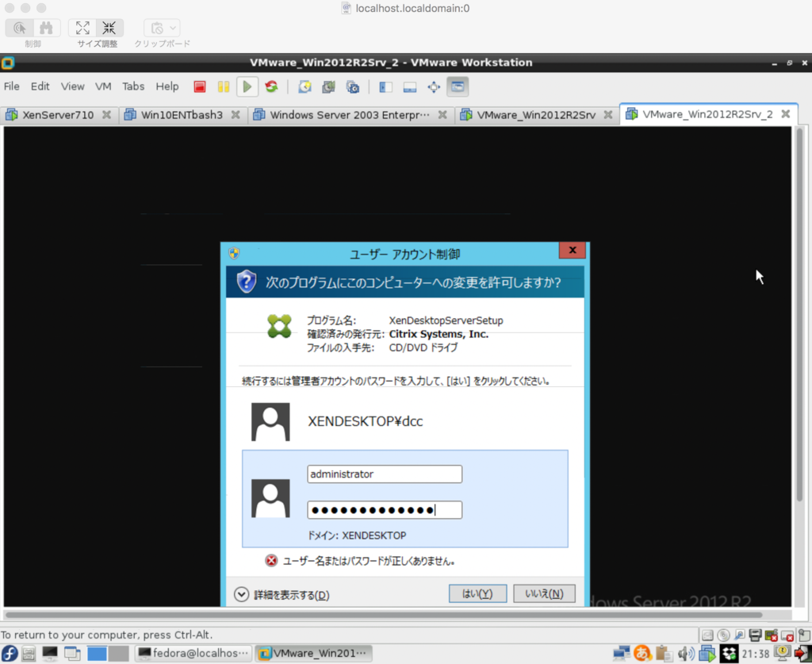This screenshot has height=664, width=812.
Task: Click the revert to snapshot icon
Action: [329, 87]
